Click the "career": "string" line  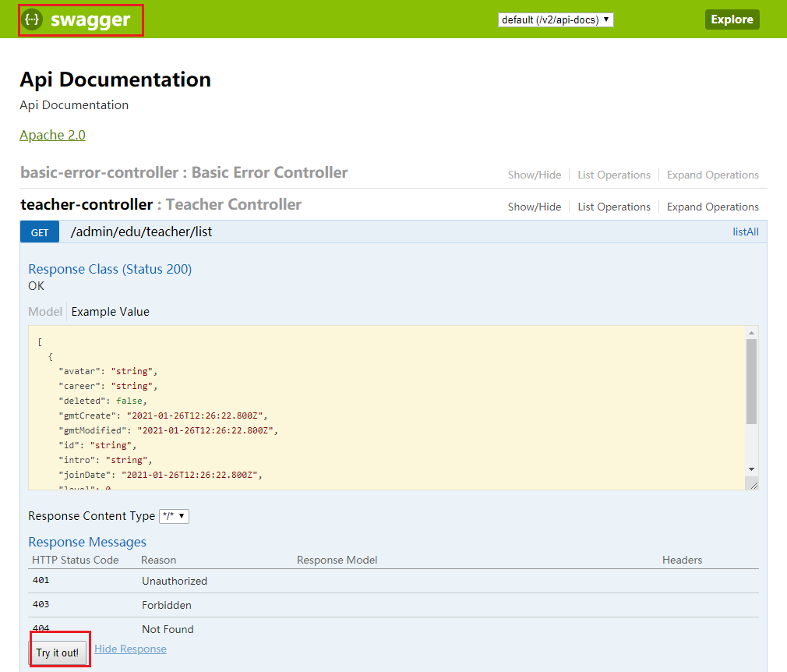point(108,386)
